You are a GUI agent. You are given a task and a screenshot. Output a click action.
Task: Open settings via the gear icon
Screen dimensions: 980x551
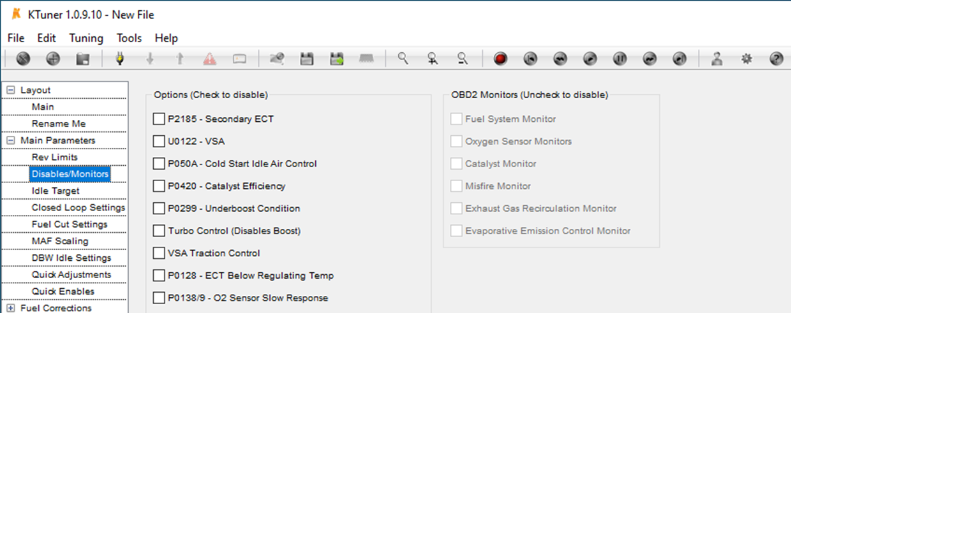pyautogui.click(x=746, y=59)
